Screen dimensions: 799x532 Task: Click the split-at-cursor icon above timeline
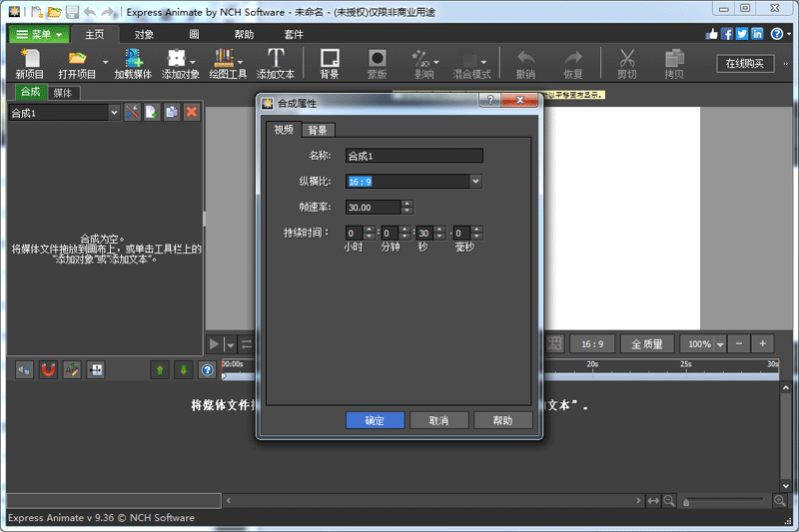(96, 369)
